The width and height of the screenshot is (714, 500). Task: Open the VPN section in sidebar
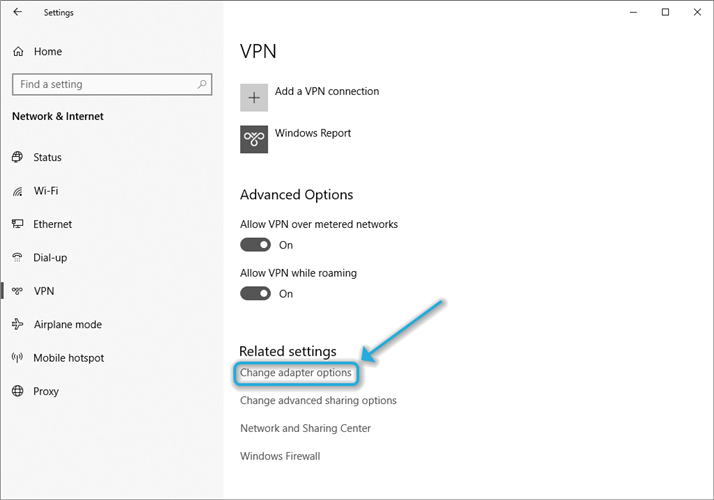tap(44, 291)
